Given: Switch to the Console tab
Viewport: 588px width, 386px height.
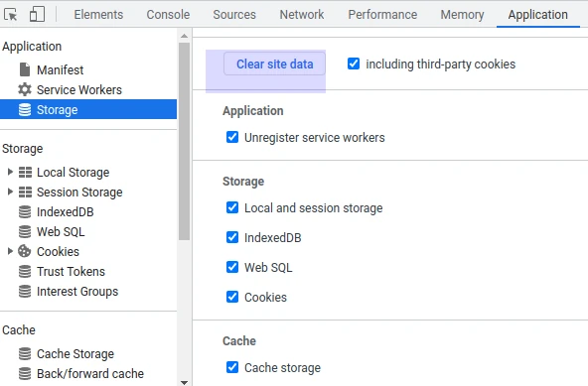Looking at the screenshot, I should click(x=168, y=15).
